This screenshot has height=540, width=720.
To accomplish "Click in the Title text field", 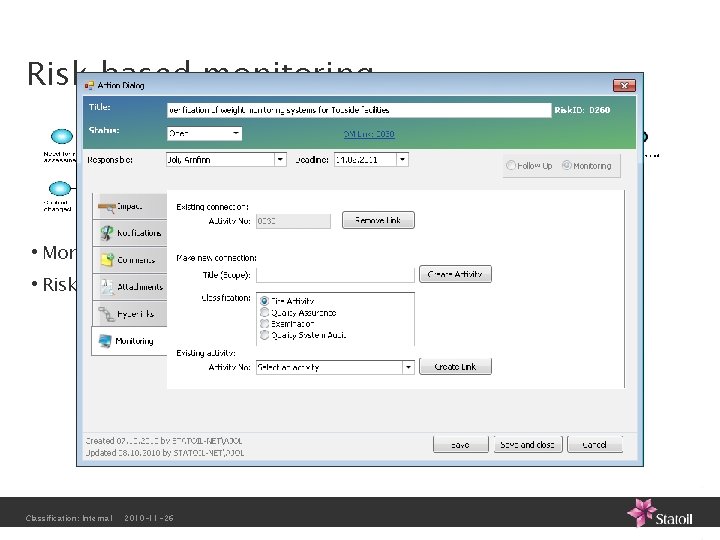I will (359, 110).
